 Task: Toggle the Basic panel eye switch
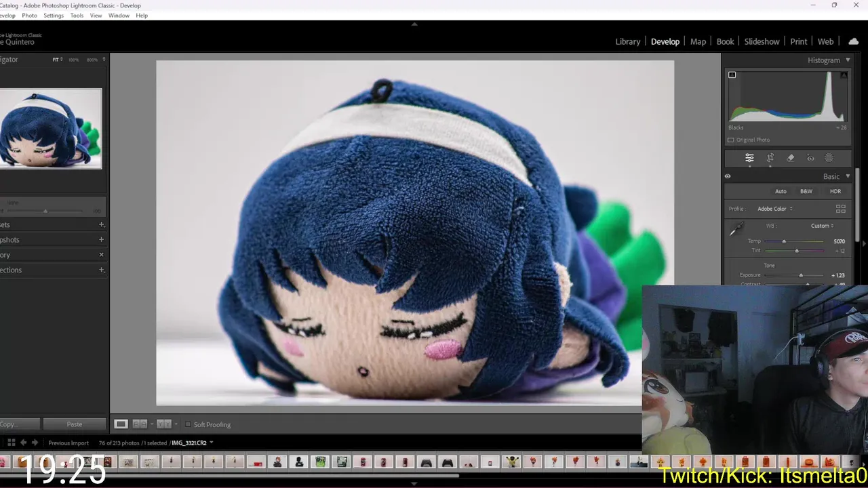[x=728, y=176]
